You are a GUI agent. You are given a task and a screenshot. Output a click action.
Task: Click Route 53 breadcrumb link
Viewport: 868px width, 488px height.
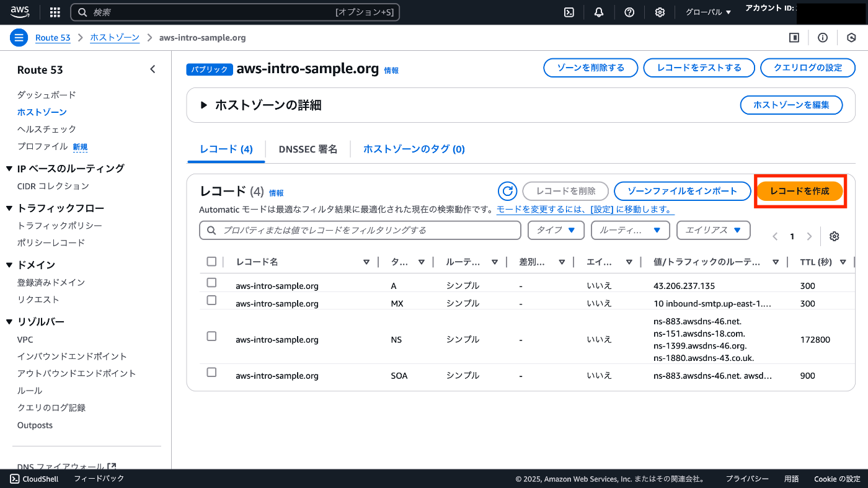point(53,38)
